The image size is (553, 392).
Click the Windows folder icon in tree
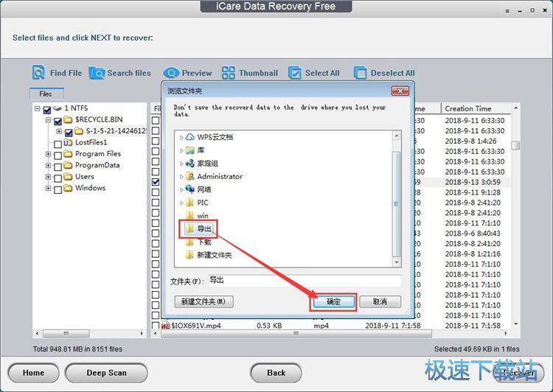click(68, 188)
